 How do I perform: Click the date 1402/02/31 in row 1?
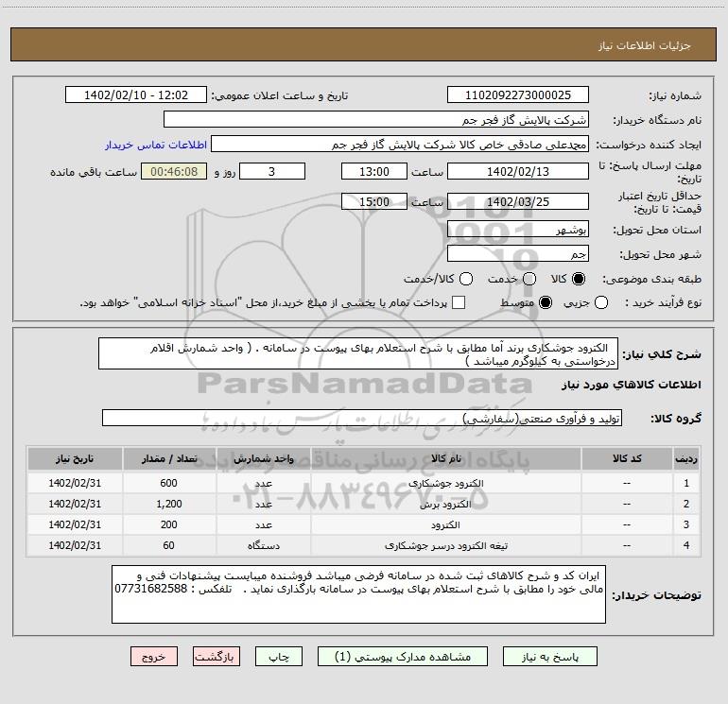click(75, 483)
